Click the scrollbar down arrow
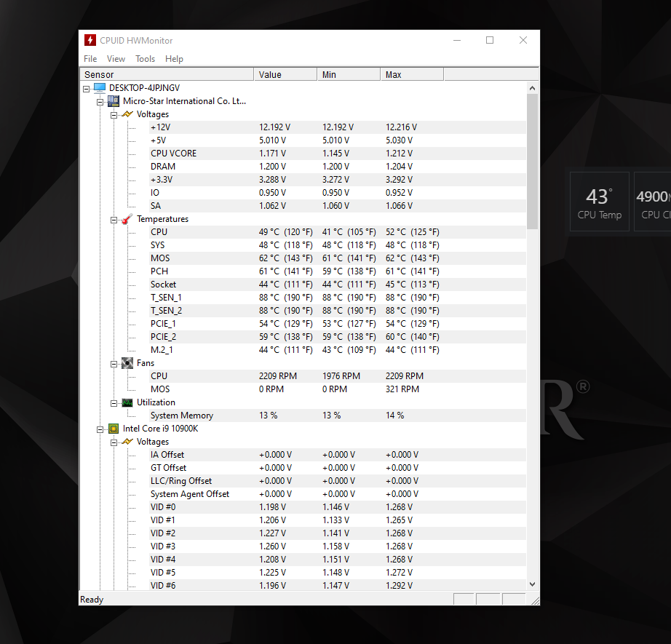 tap(532, 584)
